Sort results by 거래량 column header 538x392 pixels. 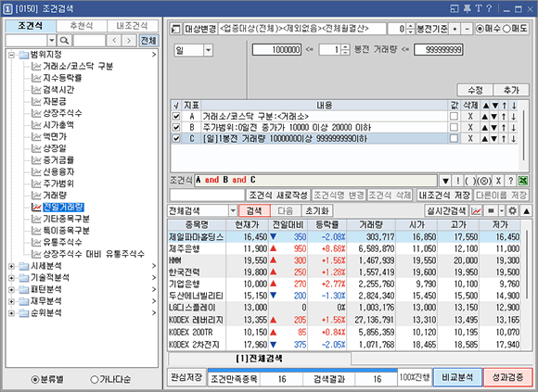[x=371, y=225]
